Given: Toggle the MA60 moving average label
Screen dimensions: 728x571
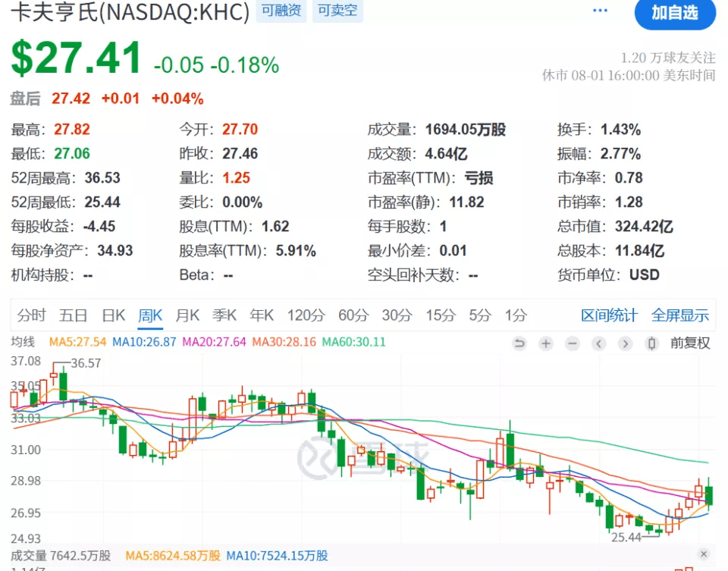Looking at the screenshot, I should [x=353, y=343].
